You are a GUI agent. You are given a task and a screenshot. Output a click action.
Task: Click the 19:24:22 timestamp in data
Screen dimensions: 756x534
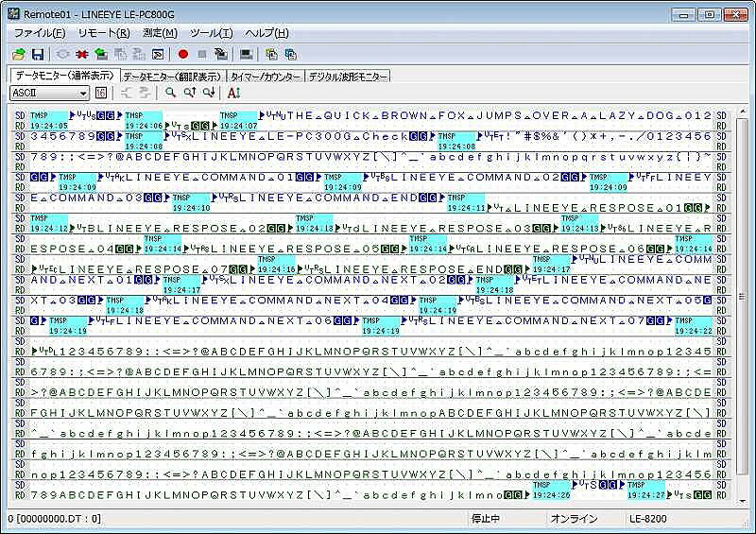693,331
